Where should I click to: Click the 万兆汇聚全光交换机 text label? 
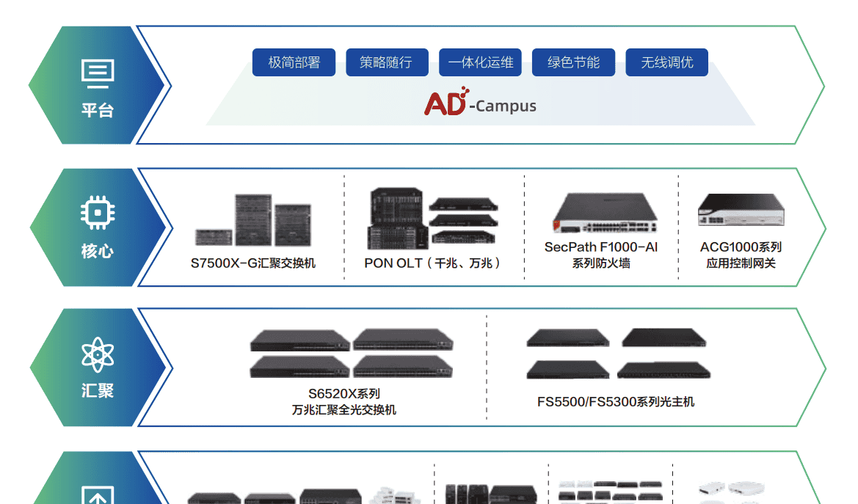343,409
